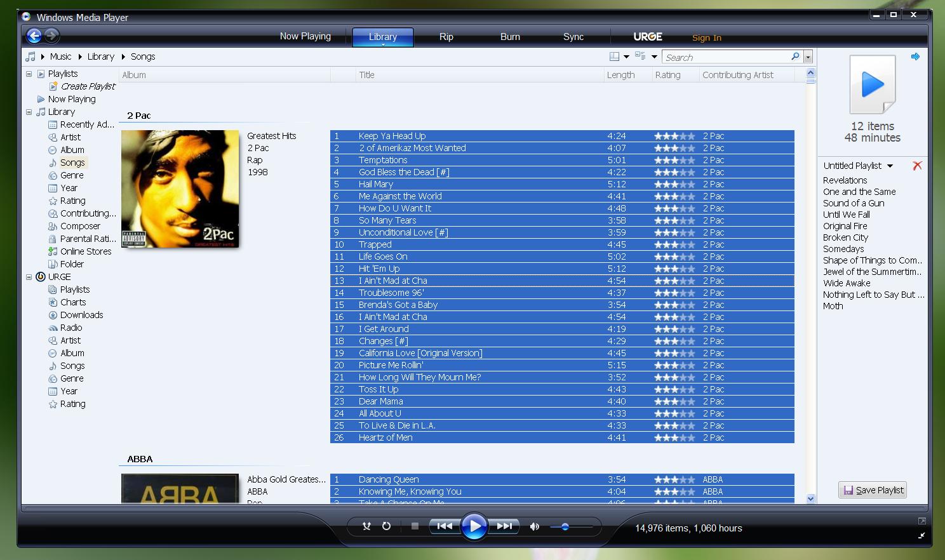Skip to the next track
This screenshot has width=945, height=560.
504,526
